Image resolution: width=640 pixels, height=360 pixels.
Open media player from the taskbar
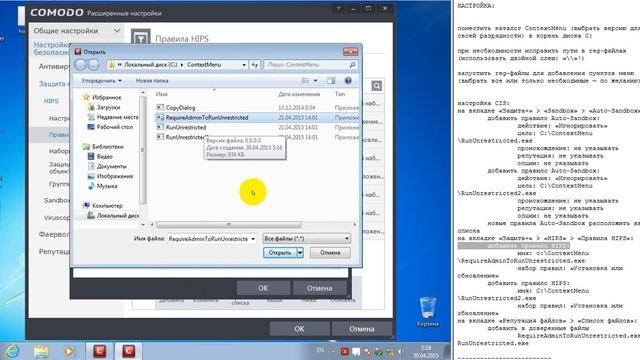69,351
